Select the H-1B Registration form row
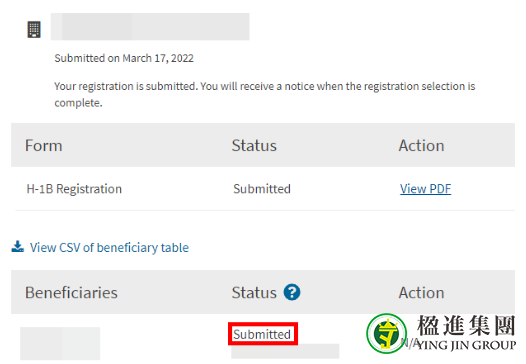The image size is (526, 364). click(263, 189)
